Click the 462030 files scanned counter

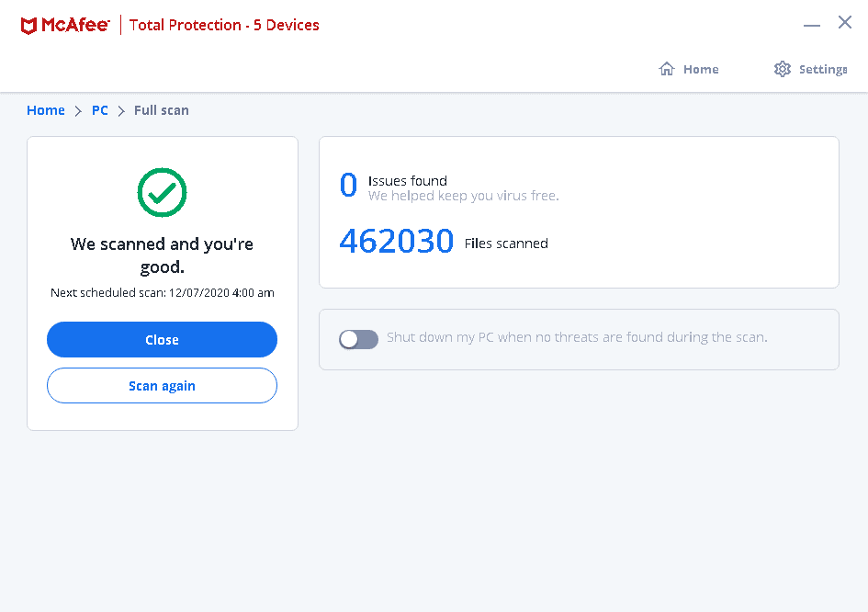pyautogui.click(x=397, y=240)
